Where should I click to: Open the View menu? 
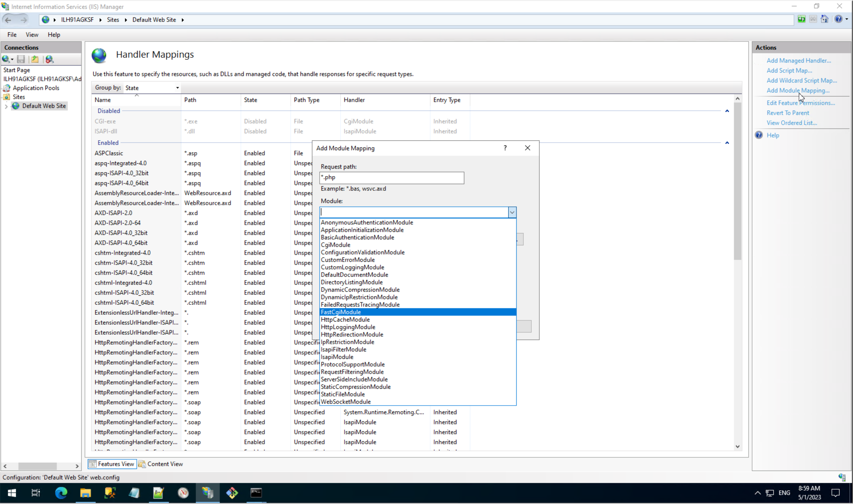click(32, 35)
